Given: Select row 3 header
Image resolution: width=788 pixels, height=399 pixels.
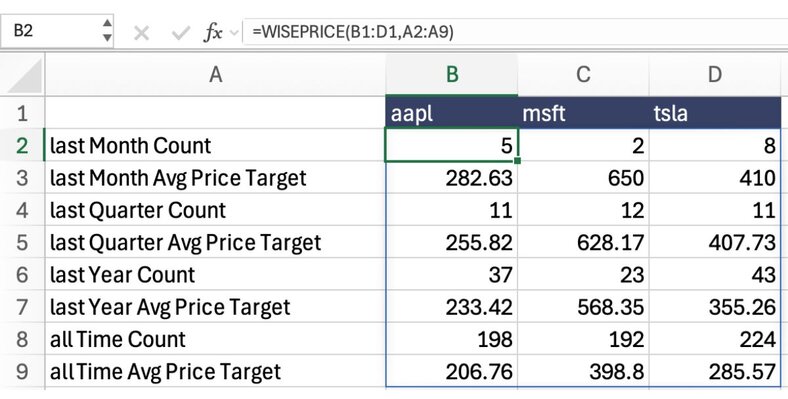Looking at the screenshot, I should click(22, 177).
